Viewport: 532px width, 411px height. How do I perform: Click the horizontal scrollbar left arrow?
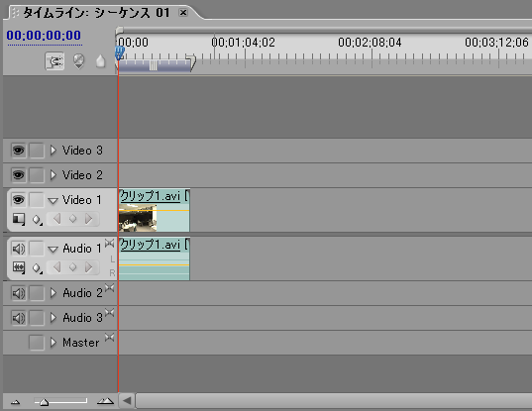[127, 401]
